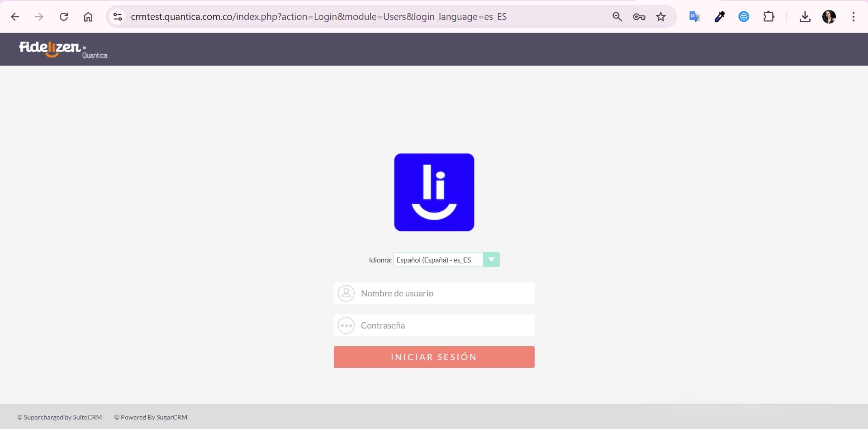Activate the color picker eyedropper extension
This screenshot has height=429, width=868.
point(719,17)
